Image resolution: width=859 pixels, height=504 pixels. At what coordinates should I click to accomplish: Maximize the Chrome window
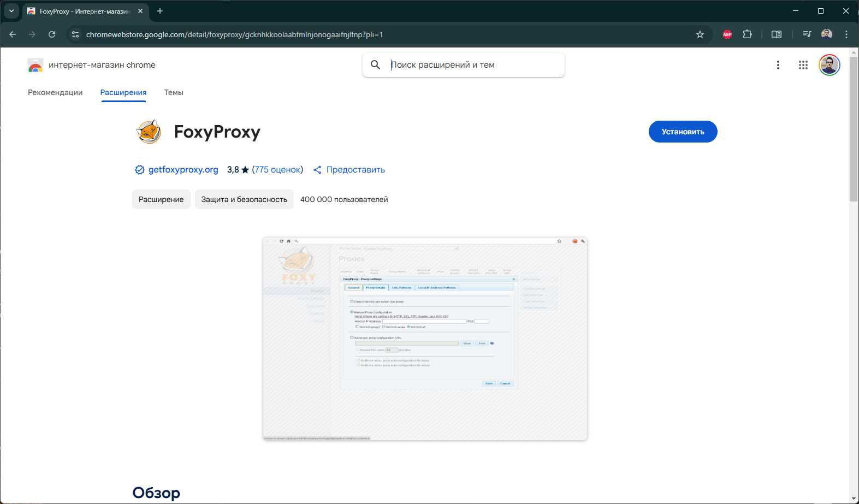point(821,11)
